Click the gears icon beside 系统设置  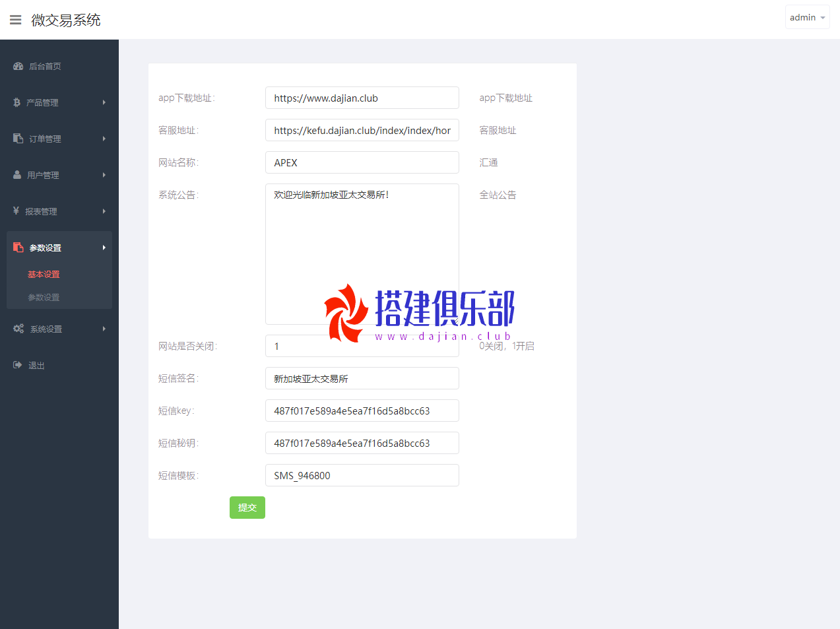click(18, 329)
